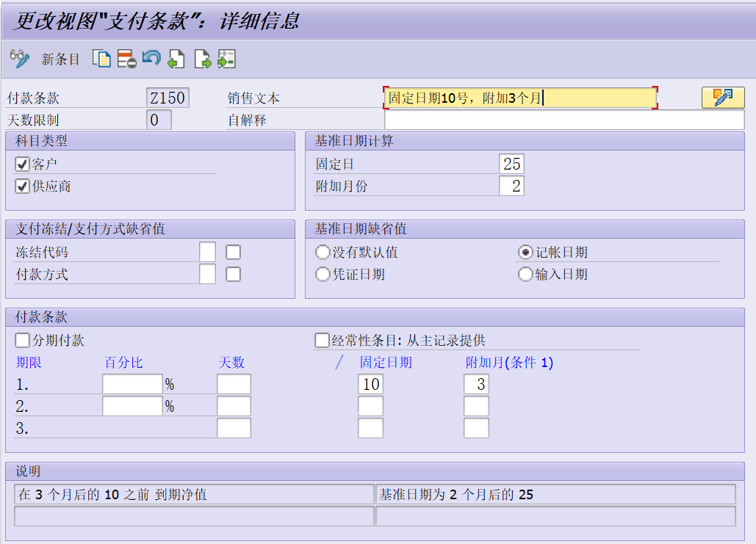
Task: Click the 附加月(条件 1) column header
Action: click(x=509, y=363)
